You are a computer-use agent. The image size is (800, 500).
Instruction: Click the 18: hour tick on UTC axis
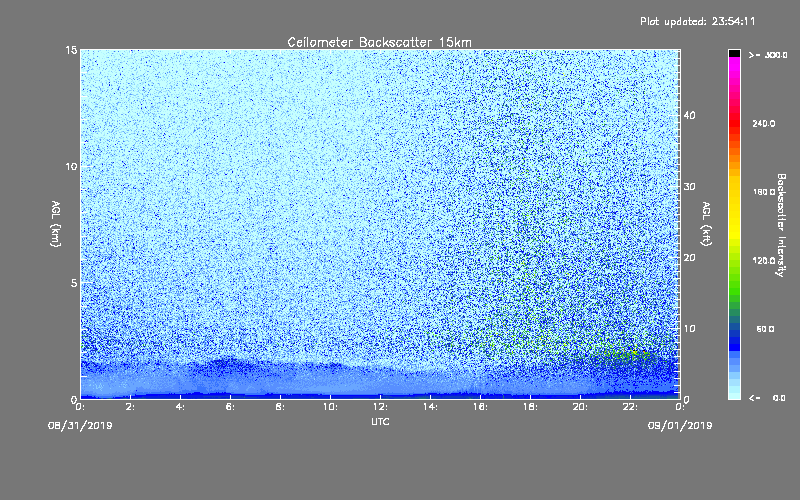tap(530, 407)
